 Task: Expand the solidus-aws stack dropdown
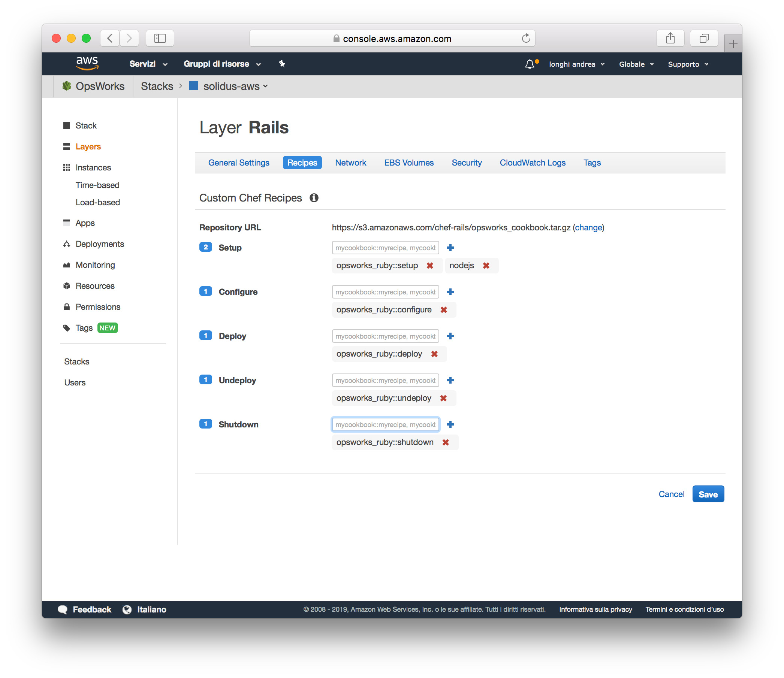266,86
